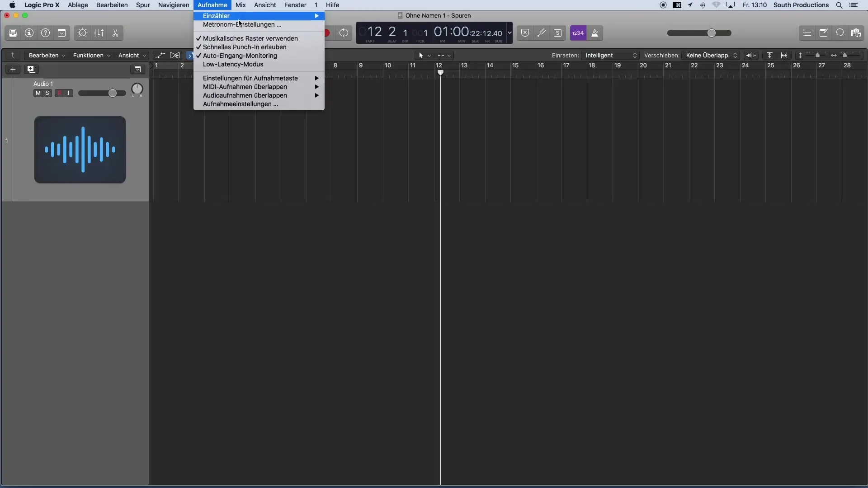Click the track hierarchy up arrow icon

click(13, 55)
